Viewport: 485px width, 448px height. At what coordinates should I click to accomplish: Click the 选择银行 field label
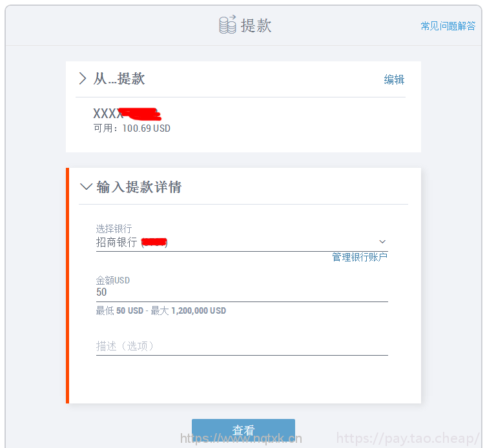(114, 229)
